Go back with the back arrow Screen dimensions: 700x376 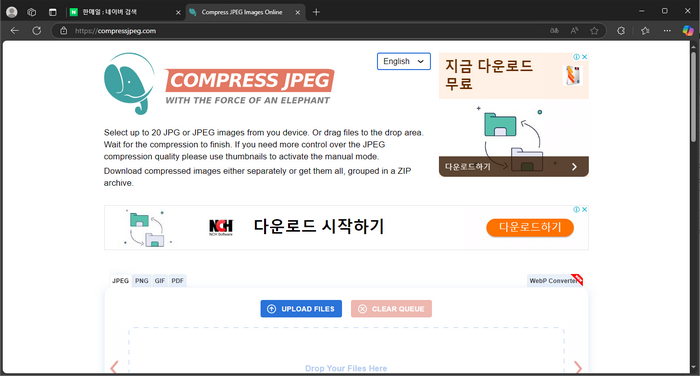click(15, 31)
